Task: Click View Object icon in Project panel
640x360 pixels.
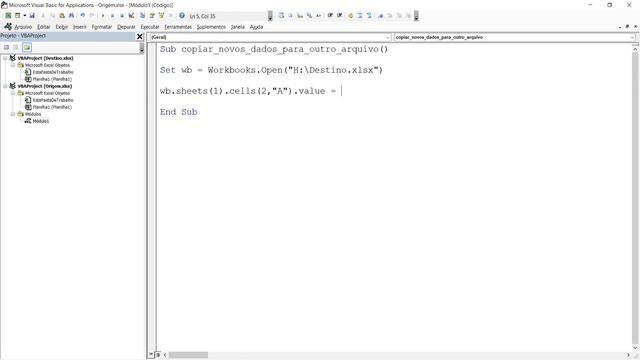Action: [x=16, y=47]
